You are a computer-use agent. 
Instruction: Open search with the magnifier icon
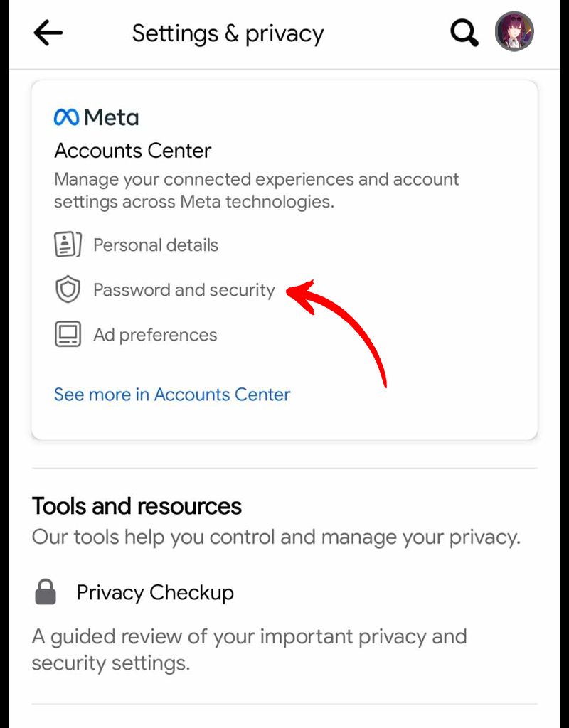(464, 33)
